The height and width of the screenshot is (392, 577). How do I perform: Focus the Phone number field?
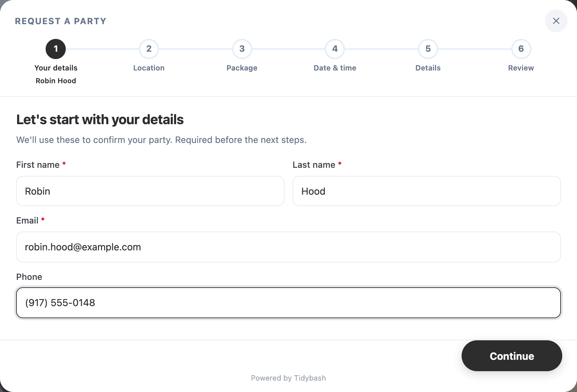(x=288, y=303)
